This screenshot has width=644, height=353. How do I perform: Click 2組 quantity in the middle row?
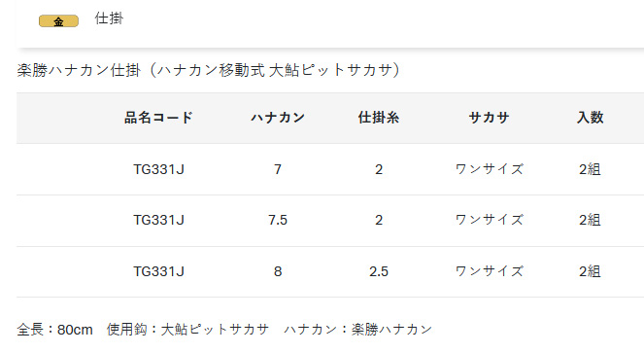coord(590,220)
